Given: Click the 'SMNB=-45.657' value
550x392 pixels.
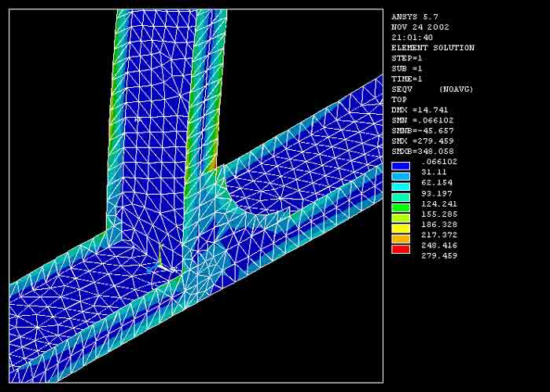Looking at the screenshot, I should point(423,130).
